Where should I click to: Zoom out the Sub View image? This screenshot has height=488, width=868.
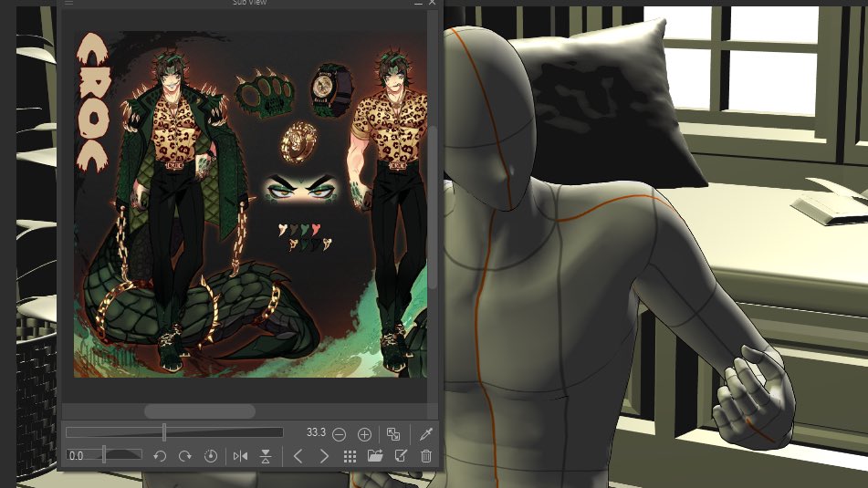click(339, 434)
